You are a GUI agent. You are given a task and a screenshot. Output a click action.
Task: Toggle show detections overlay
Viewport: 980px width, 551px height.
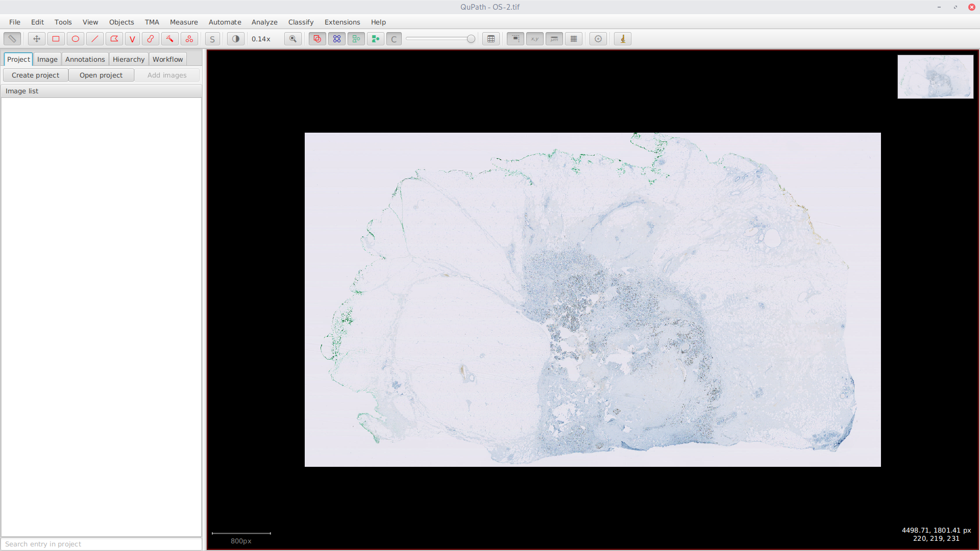point(356,39)
